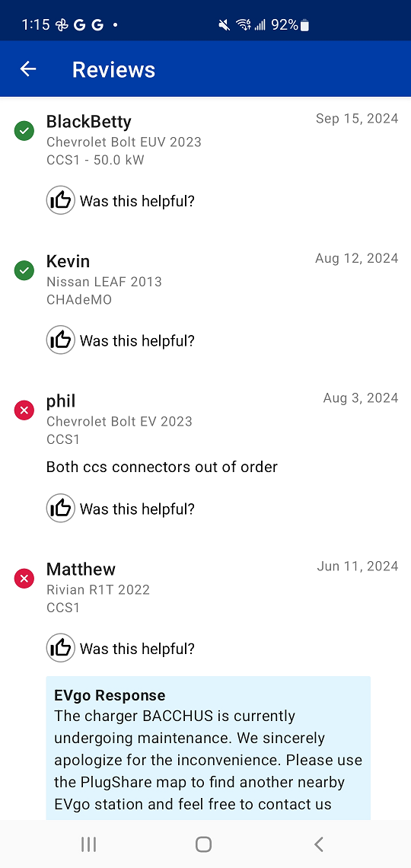Image resolution: width=411 pixels, height=868 pixels.
Task: Tap the Sep 15, 2024 review date
Action: point(357,119)
